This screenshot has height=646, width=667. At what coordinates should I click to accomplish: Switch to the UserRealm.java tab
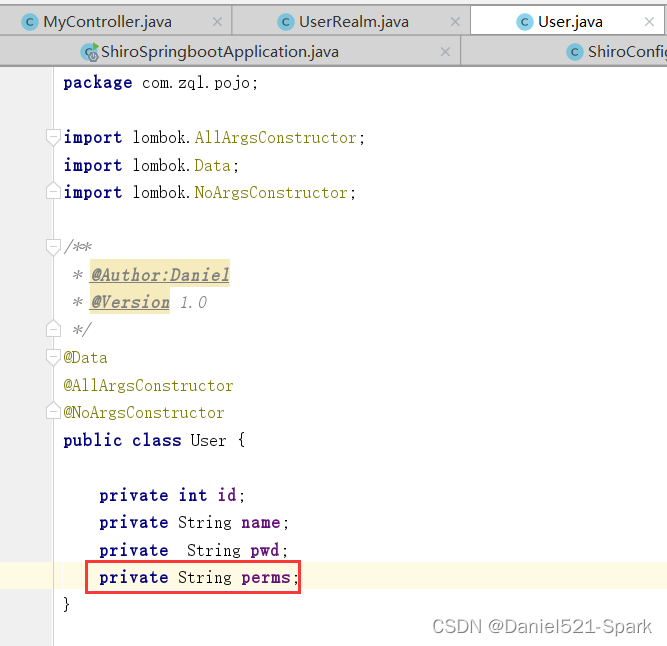click(x=351, y=21)
